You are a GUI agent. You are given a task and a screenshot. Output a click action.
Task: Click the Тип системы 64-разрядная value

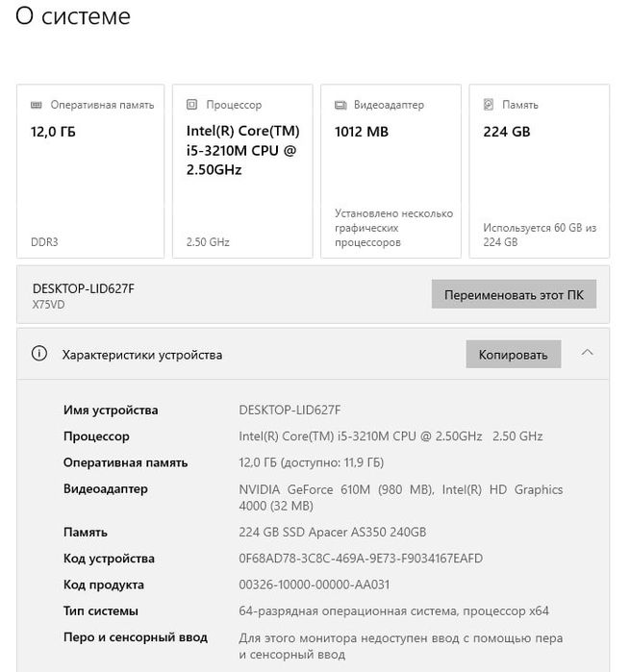tap(392, 610)
